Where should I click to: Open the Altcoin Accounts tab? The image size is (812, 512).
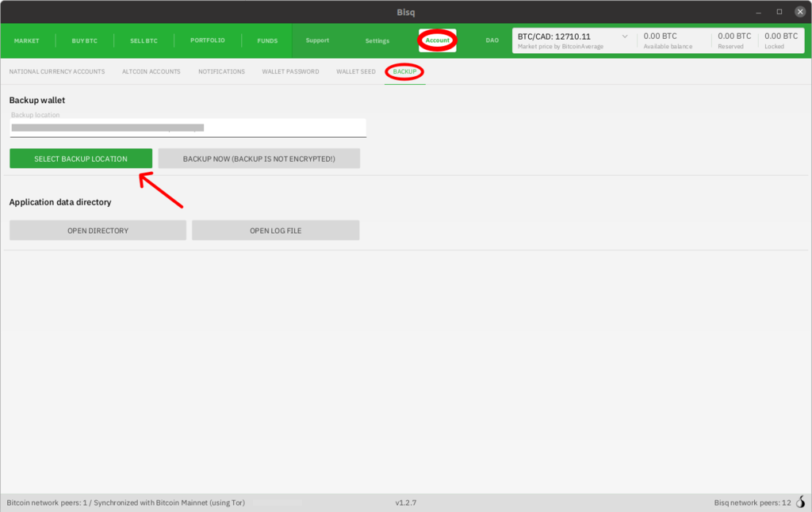[x=151, y=71]
